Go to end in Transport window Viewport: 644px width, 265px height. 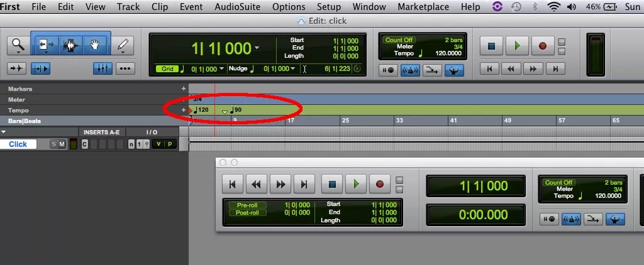point(304,184)
